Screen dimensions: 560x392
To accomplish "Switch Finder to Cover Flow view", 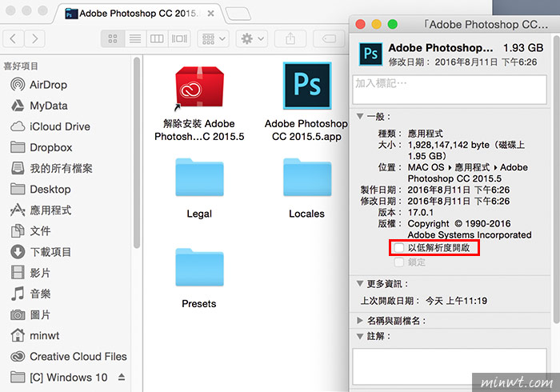I will point(179,38).
